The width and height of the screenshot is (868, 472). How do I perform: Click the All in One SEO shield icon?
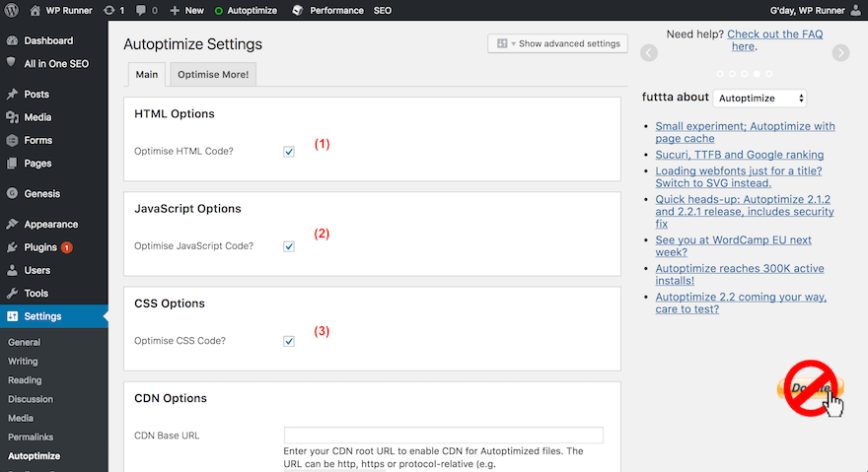pos(11,62)
